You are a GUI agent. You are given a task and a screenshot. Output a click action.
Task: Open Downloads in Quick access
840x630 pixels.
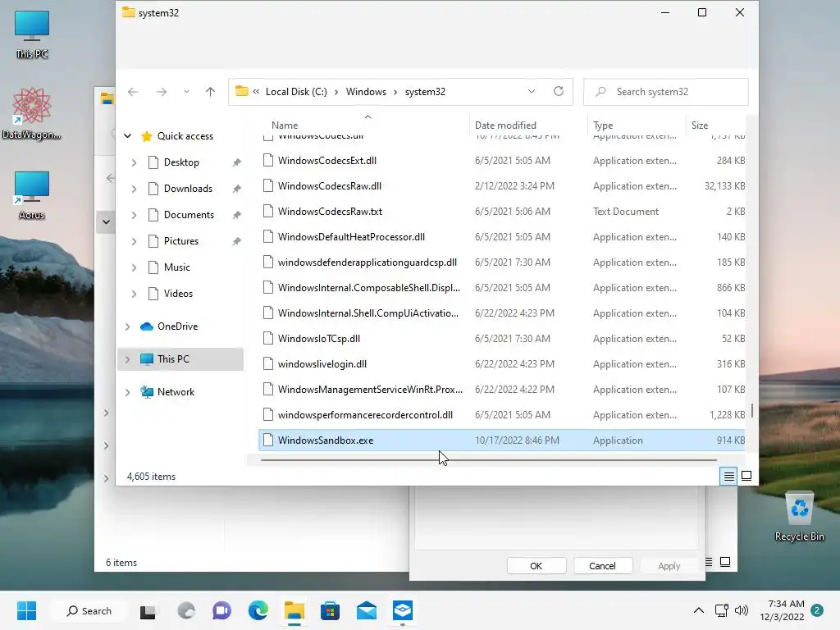(x=188, y=189)
